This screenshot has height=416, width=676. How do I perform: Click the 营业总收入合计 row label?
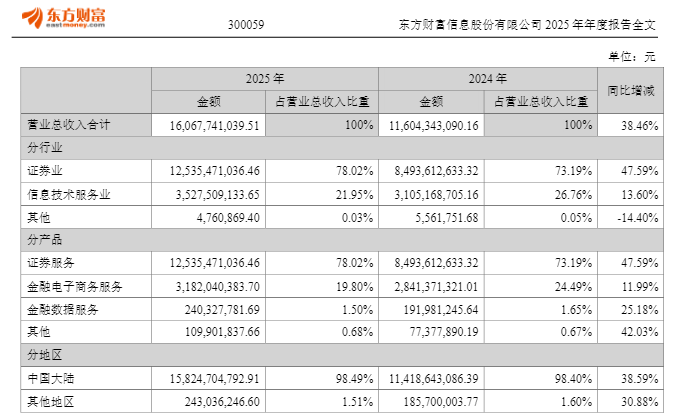(x=69, y=125)
